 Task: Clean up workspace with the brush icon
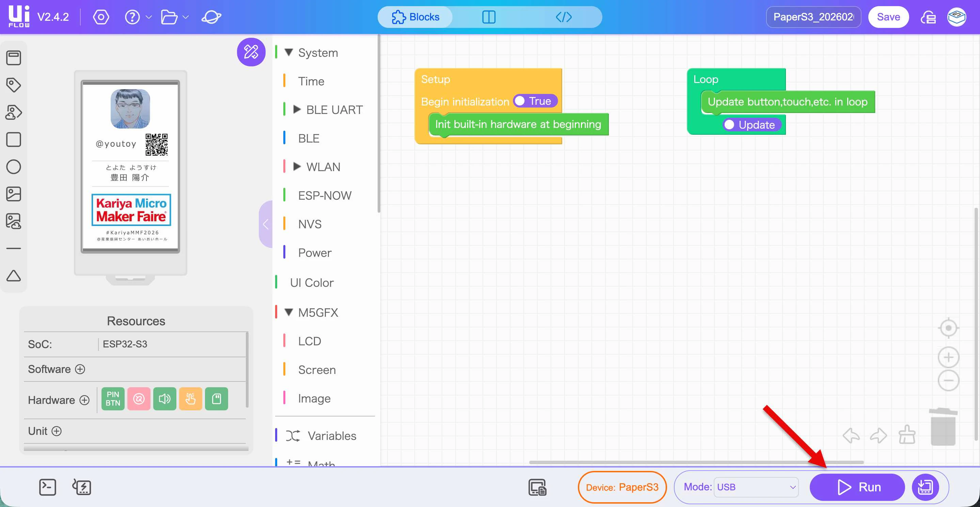907,435
